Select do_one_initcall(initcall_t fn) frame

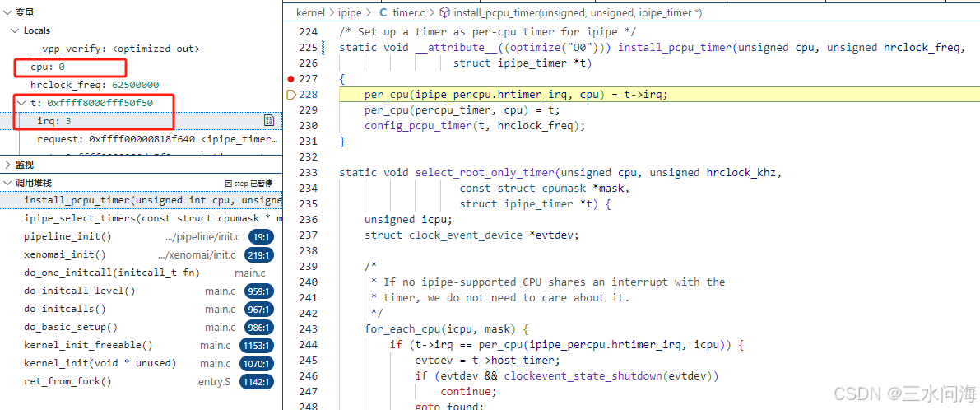click(x=142, y=273)
